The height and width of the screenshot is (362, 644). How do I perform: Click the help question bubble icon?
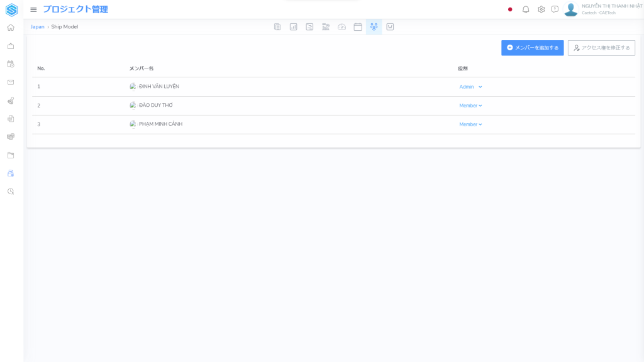click(x=555, y=9)
